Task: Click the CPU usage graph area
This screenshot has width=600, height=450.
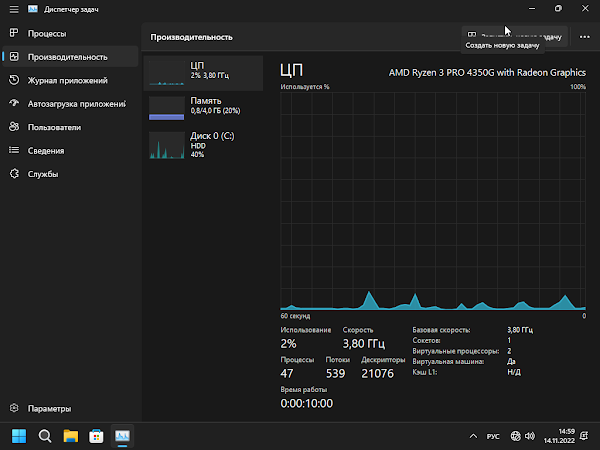Action: [x=433, y=201]
